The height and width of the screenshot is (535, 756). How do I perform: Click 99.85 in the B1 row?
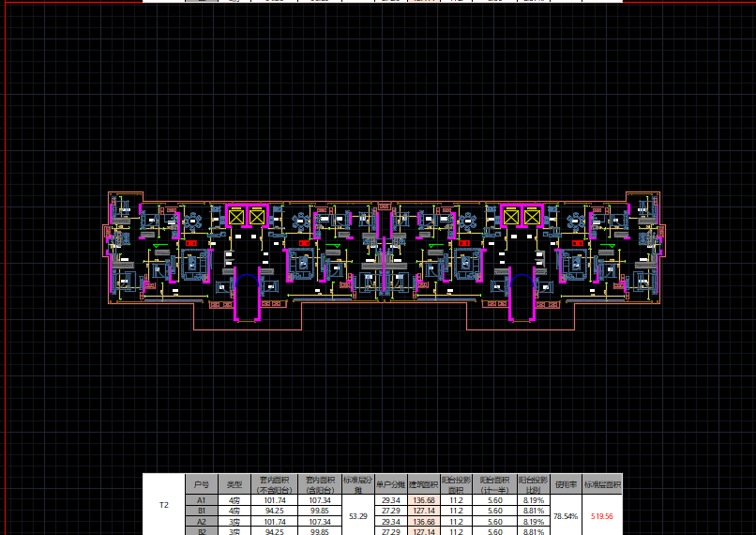[x=320, y=511]
